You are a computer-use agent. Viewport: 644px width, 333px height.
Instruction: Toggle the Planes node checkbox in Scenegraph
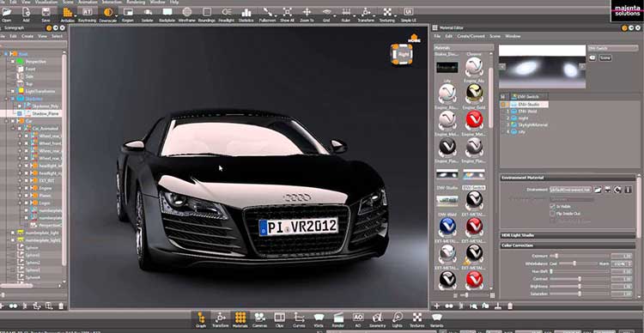tap(26, 195)
